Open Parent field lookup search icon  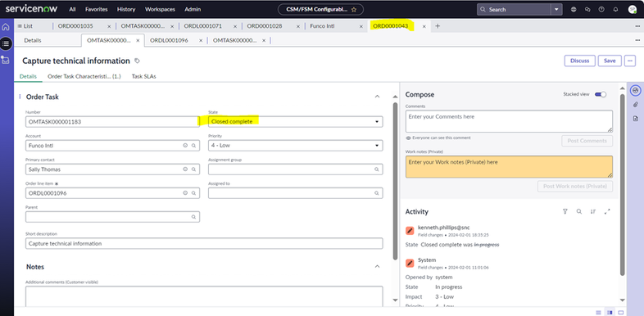click(x=193, y=217)
